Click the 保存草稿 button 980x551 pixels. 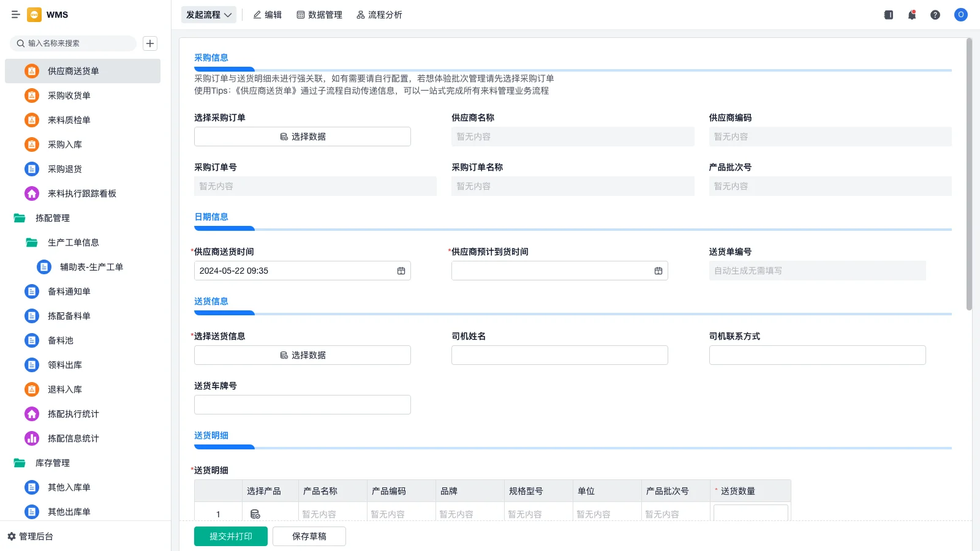point(309,536)
